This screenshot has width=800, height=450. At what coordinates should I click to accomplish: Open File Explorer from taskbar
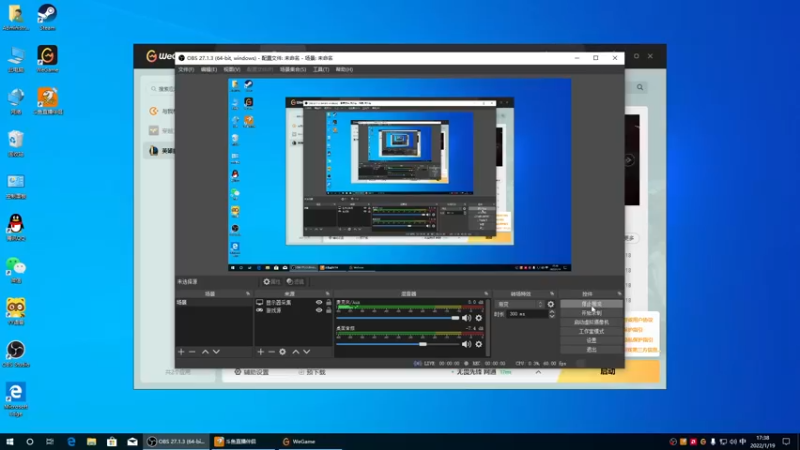(x=91, y=441)
